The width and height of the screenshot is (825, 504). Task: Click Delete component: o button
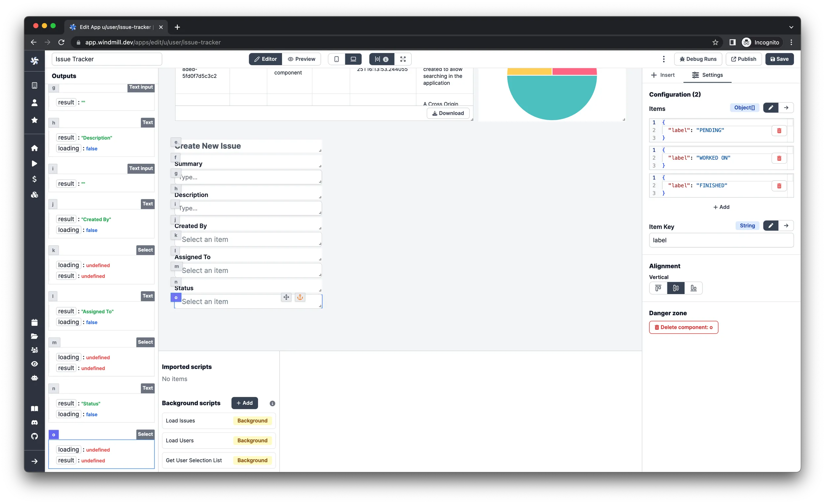(x=684, y=327)
